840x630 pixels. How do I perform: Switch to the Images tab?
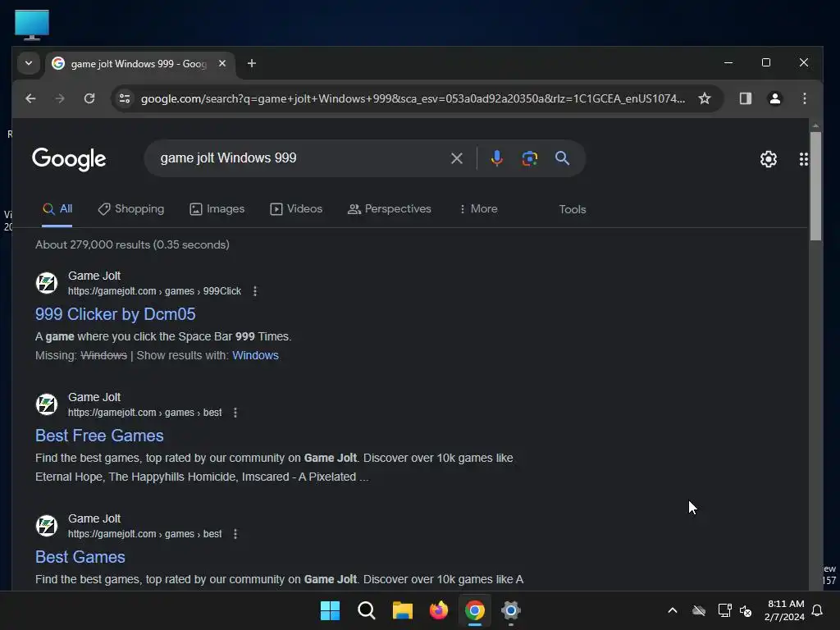coord(217,209)
